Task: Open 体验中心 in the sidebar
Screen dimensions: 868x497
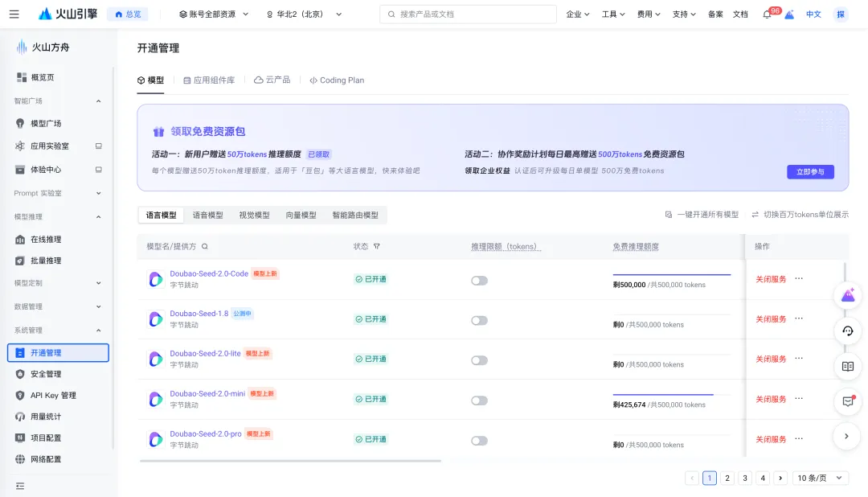Action: 45,170
